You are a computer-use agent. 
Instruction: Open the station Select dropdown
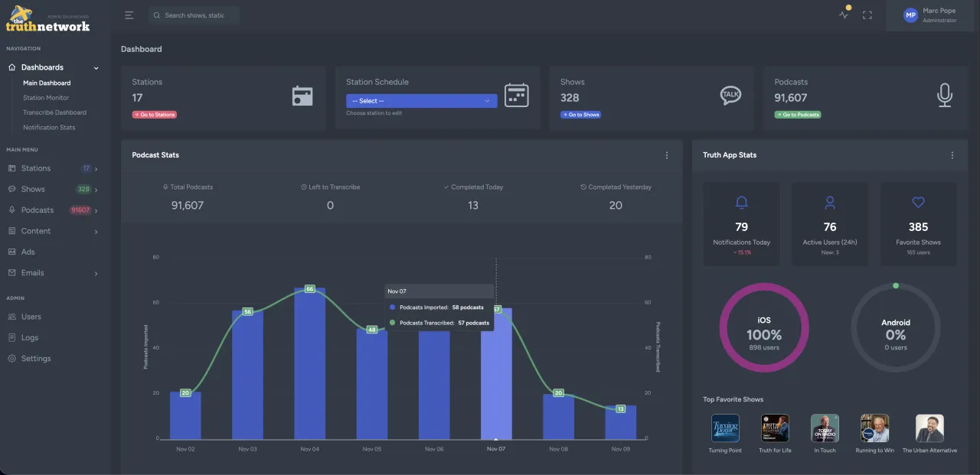(421, 101)
